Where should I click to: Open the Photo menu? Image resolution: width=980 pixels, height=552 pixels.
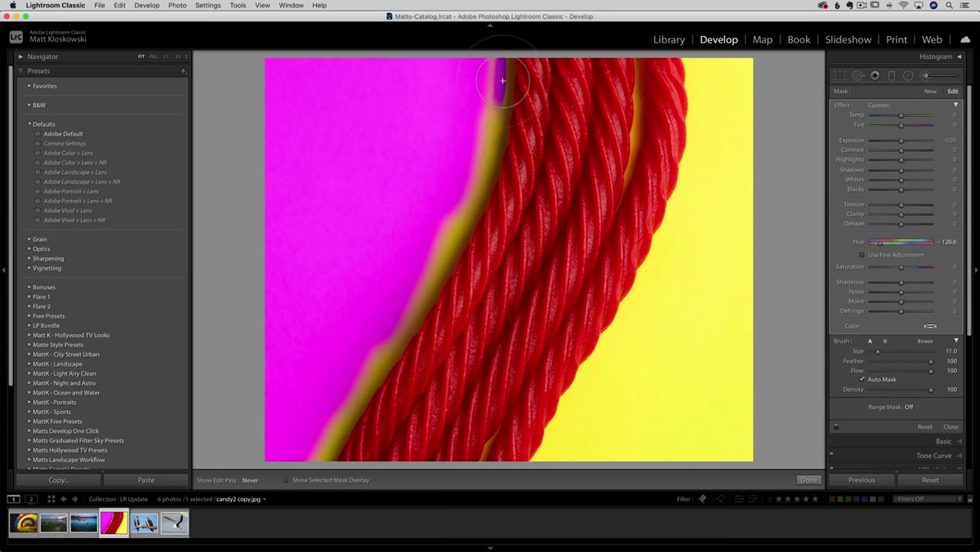tap(177, 5)
